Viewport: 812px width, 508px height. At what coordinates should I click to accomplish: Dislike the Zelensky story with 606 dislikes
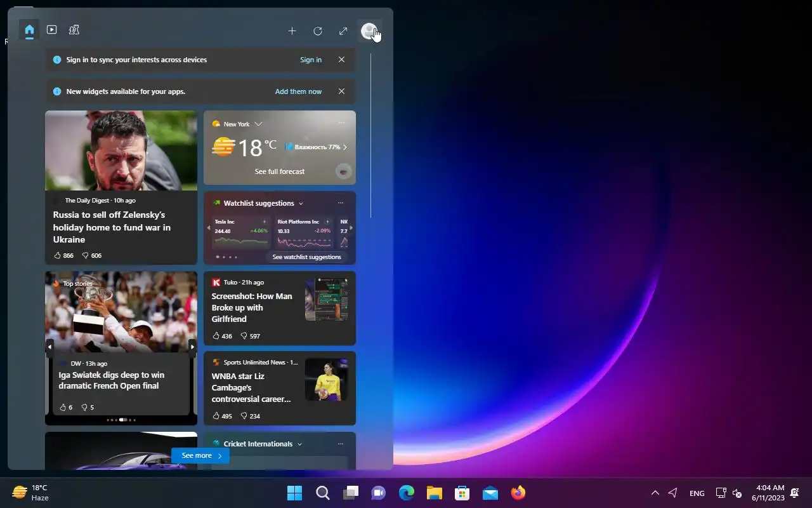(92, 255)
